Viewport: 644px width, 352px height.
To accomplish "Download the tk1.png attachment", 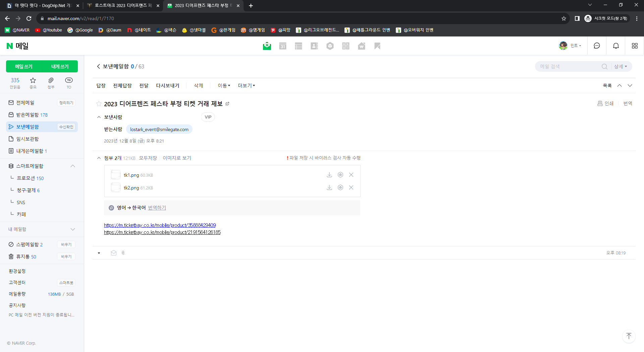I will [x=329, y=175].
